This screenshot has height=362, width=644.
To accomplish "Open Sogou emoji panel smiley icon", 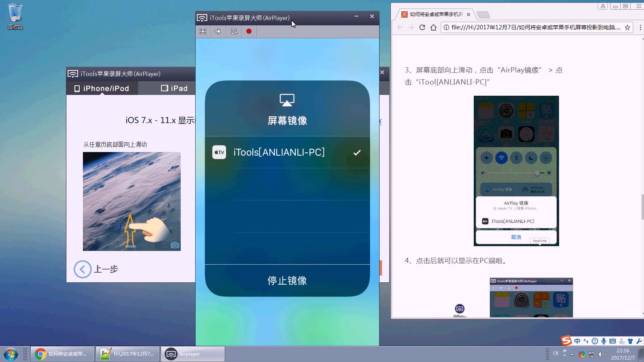I will pos(595,341).
